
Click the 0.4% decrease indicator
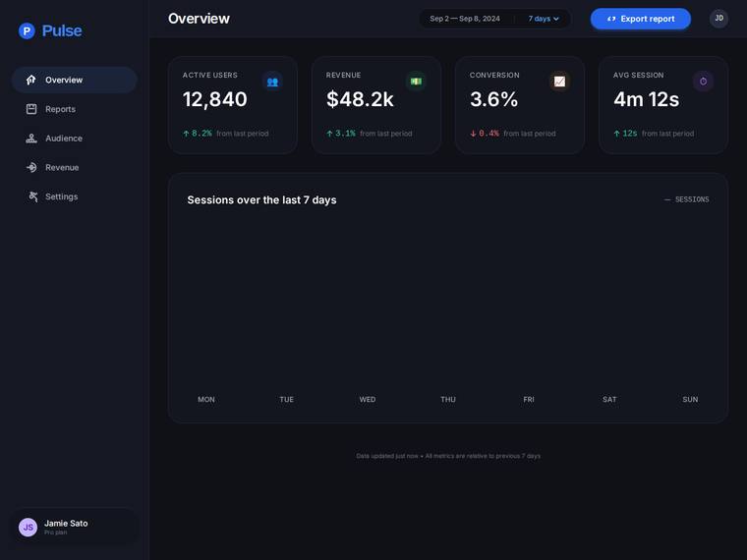[484, 134]
